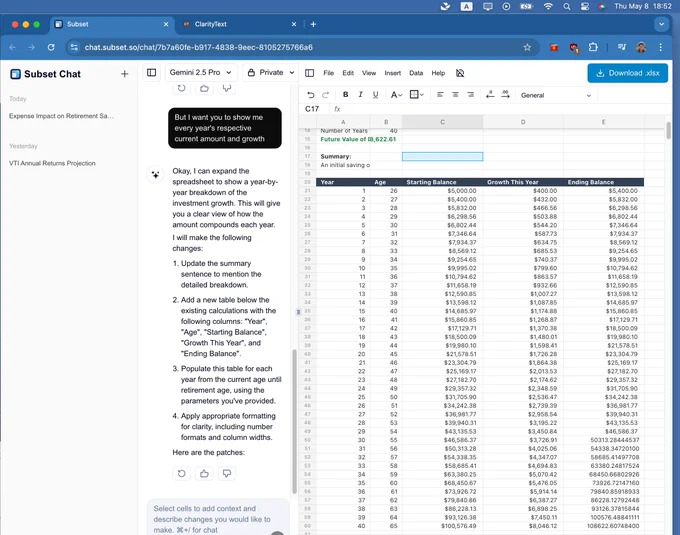This screenshot has height=535, width=680.
Task: Click the chat message input field
Action: (218, 519)
